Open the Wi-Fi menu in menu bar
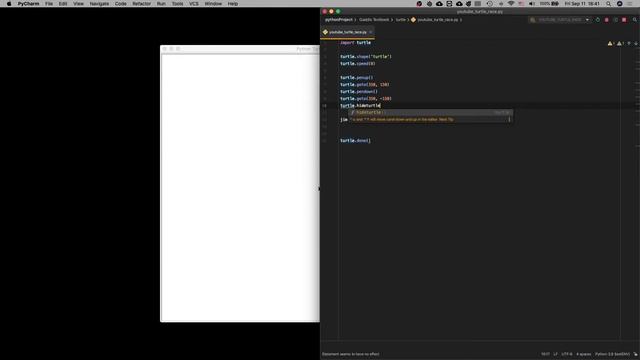Viewport: 640px width, 360px height. pyautogui.click(x=511, y=4)
